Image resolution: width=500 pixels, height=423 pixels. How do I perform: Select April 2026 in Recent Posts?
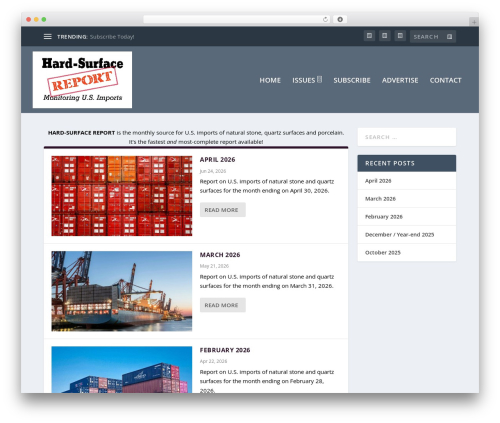[x=378, y=181]
